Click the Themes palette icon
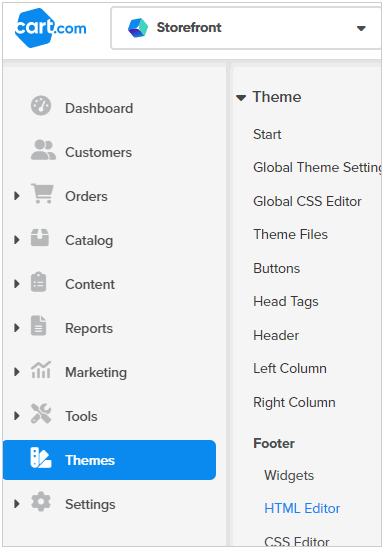Image resolution: width=385 pixels, height=550 pixels. click(x=41, y=458)
